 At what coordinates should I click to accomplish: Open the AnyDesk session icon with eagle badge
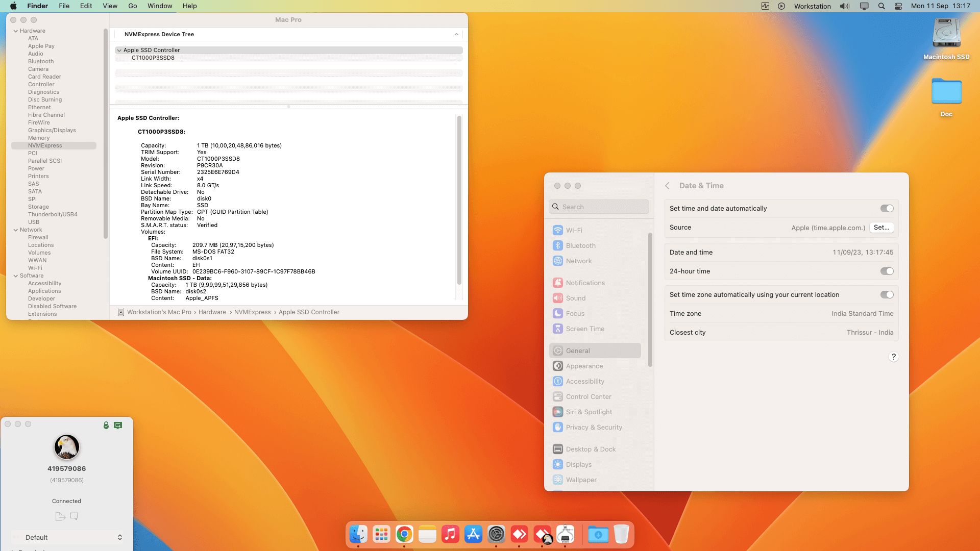[543, 534]
